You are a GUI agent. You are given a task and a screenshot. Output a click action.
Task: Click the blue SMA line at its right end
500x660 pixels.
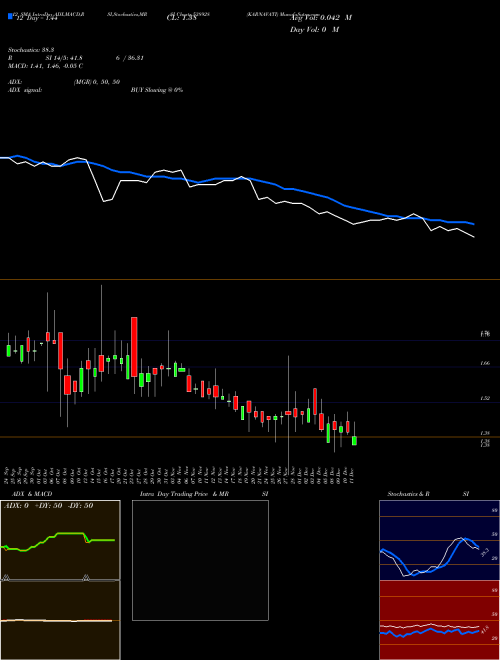(473, 224)
